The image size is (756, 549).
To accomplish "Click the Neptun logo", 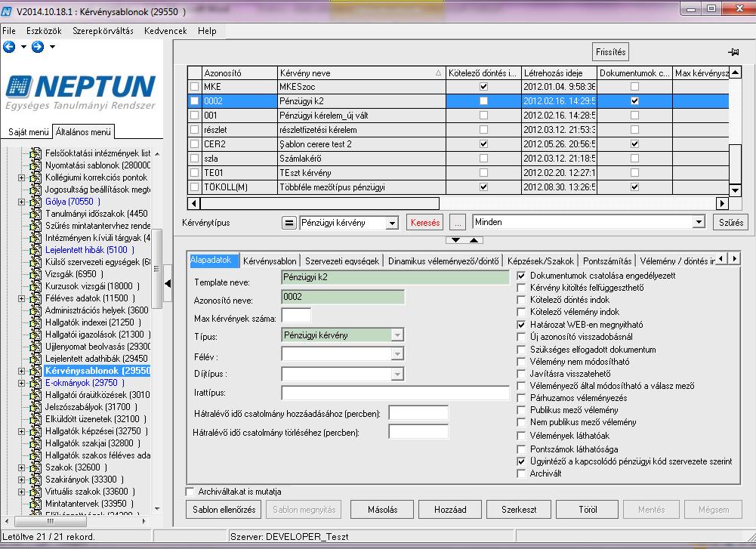I will pyautogui.click(x=81, y=92).
